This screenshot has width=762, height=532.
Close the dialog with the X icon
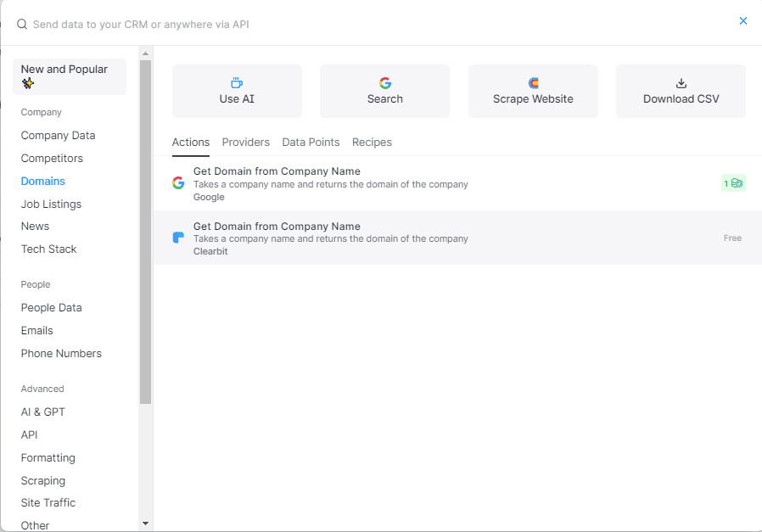point(743,21)
